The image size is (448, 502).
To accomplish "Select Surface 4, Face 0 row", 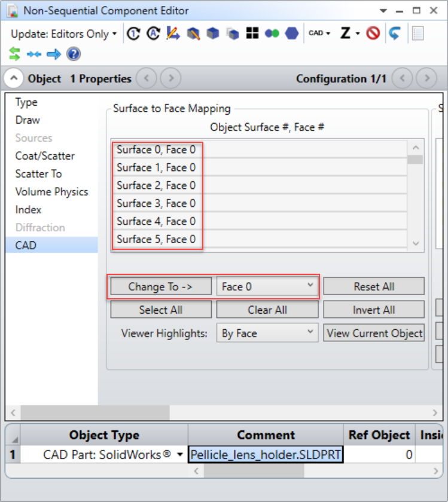I will pyautogui.click(x=259, y=221).
